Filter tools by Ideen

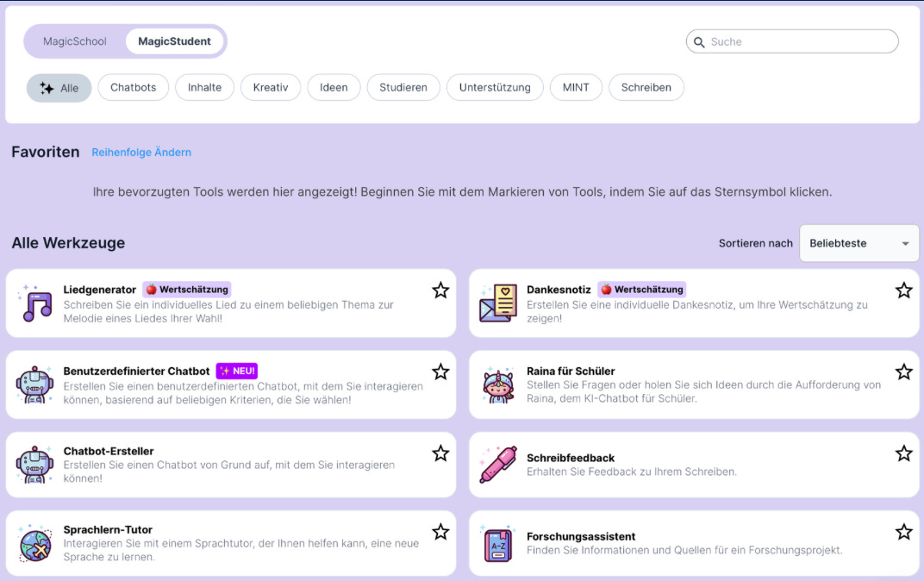pyautogui.click(x=334, y=87)
